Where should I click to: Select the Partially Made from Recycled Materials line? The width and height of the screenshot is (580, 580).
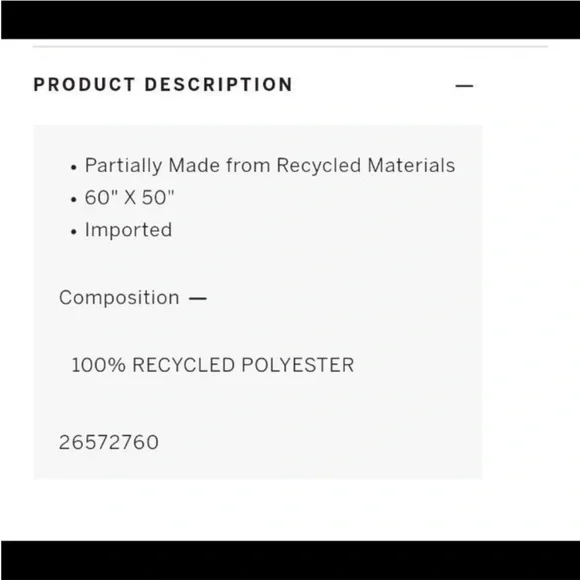(270, 165)
